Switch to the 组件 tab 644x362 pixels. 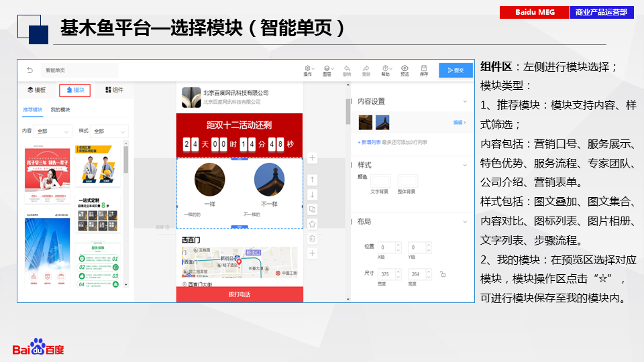click(114, 90)
